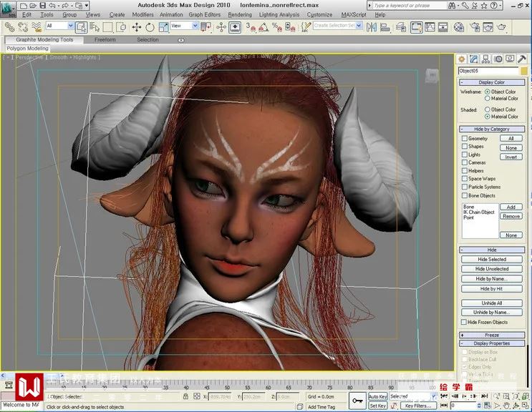The image size is (532, 412).
Task: Select the Select and Rotate tool
Action: click(x=150, y=27)
